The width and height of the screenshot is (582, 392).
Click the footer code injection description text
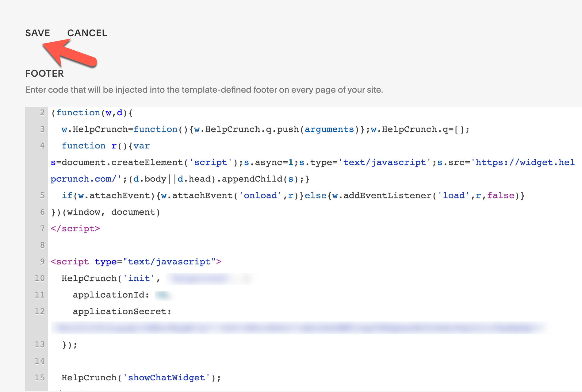click(x=204, y=90)
